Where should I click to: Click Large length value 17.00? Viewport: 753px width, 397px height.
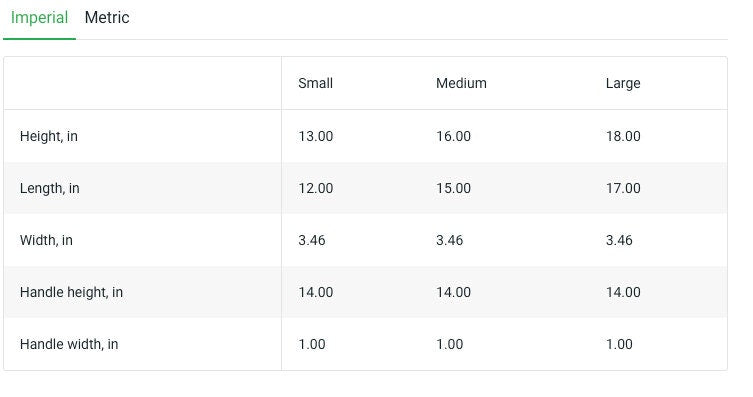coord(623,188)
